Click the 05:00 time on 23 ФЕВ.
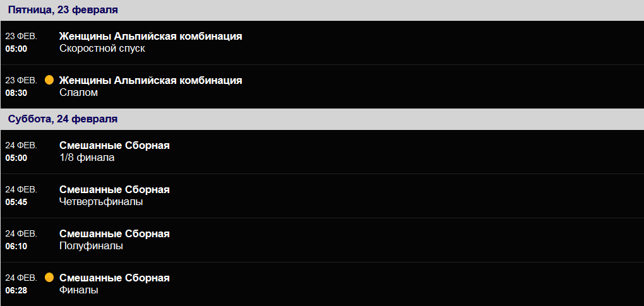Screen dimensions: 644x306 pos(16,49)
